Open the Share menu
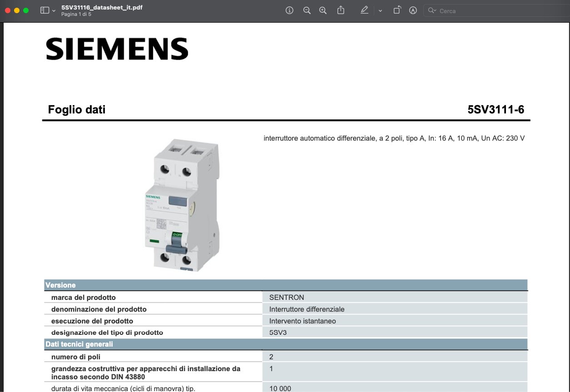 (341, 10)
